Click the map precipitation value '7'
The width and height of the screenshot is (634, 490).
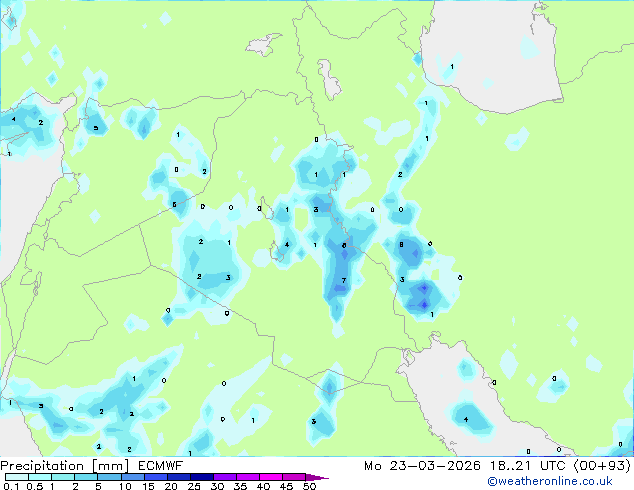click(x=344, y=280)
